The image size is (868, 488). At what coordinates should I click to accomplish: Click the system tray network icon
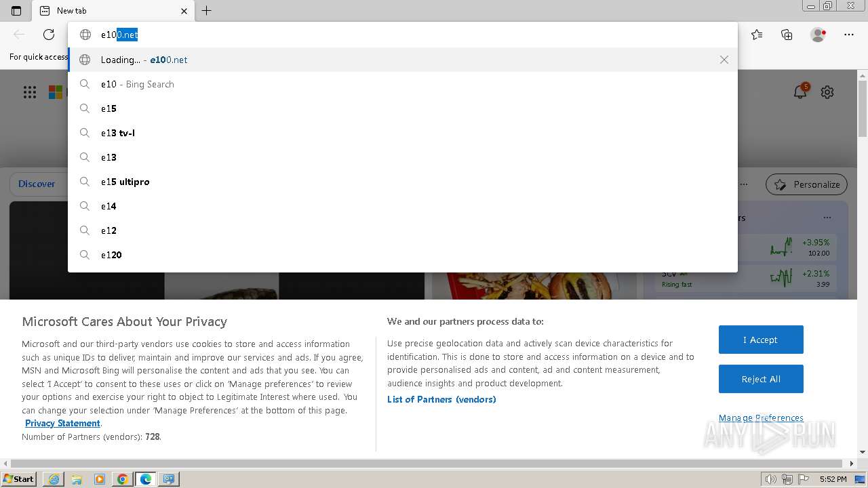point(788,479)
